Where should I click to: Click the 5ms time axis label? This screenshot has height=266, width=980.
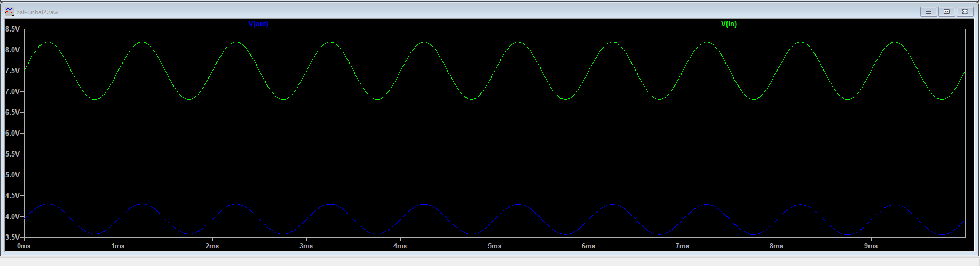point(494,246)
